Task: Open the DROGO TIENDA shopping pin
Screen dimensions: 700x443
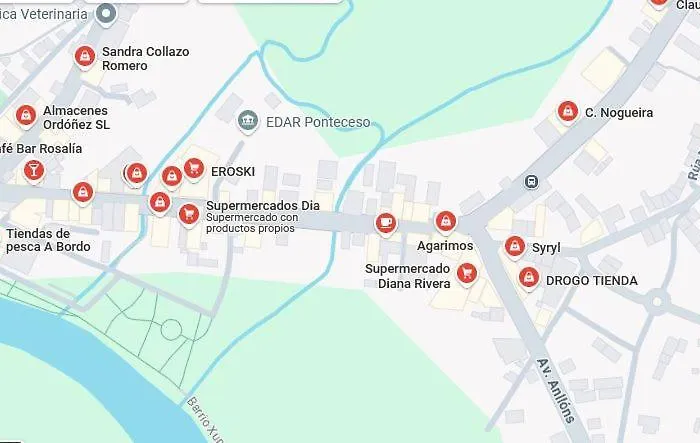Action: tap(529, 279)
